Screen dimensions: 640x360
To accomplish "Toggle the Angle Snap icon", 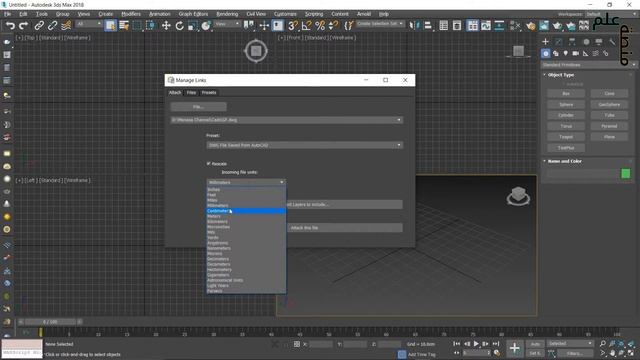I will (x=306, y=26).
